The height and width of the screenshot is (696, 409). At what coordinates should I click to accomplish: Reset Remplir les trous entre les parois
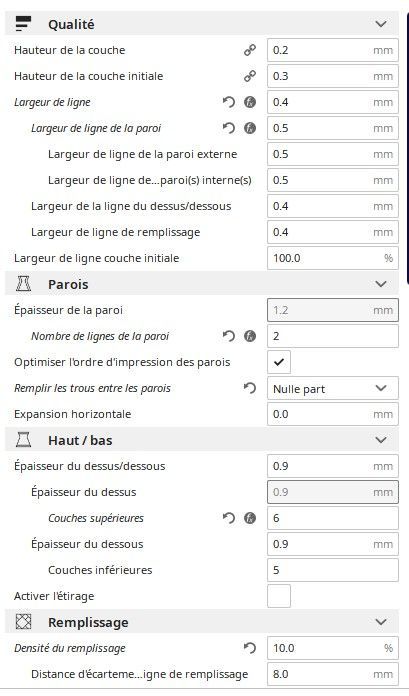pos(250,388)
